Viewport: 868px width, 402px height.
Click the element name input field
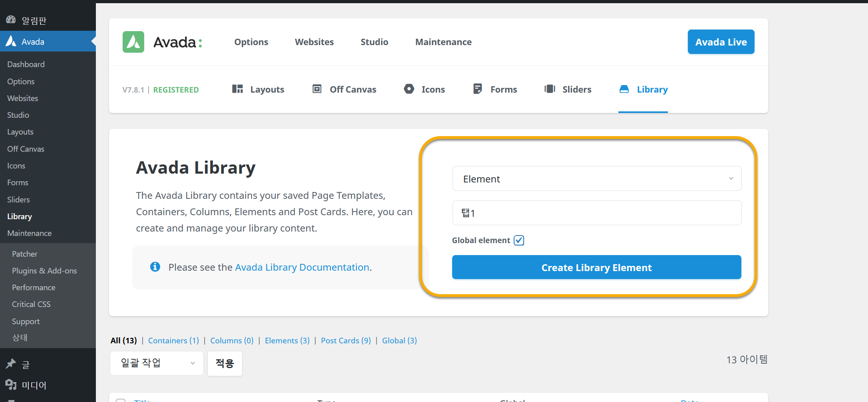point(597,213)
